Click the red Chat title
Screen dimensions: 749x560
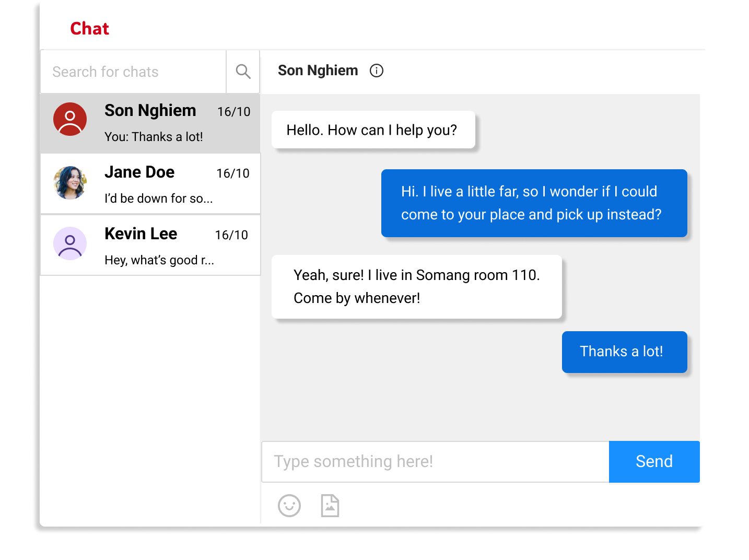coord(89,29)
